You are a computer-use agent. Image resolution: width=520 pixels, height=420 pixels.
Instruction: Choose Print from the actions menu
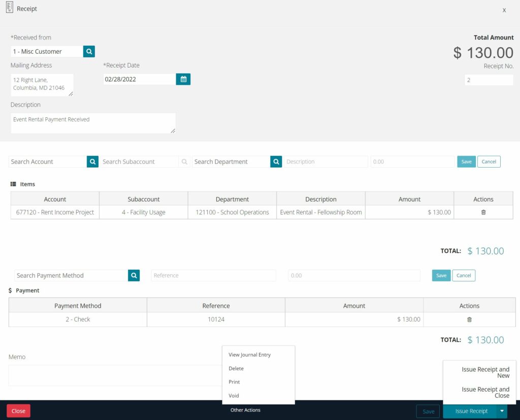pos(234,381)
